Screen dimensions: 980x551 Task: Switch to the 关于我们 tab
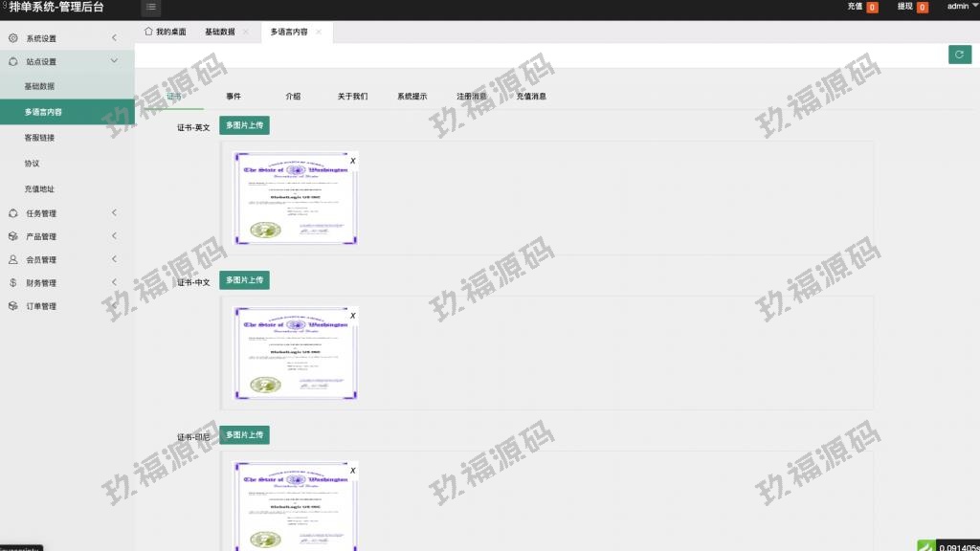pyautogui.click(x=352, y=97)
